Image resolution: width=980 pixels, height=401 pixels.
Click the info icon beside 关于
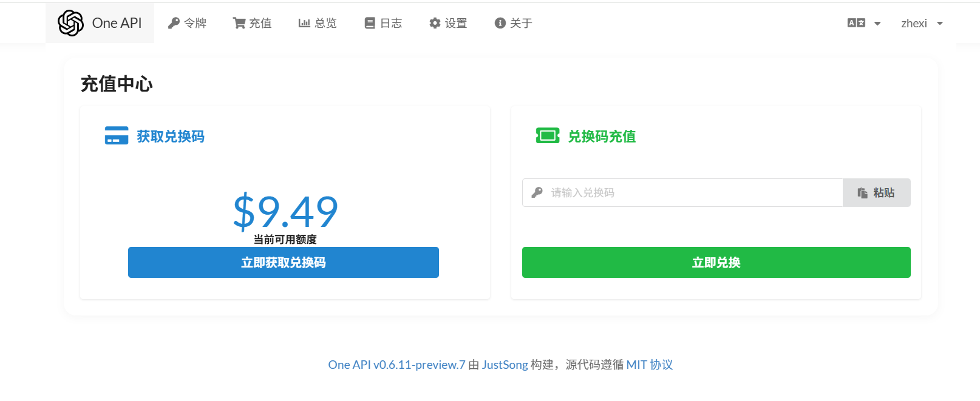point(500,23)
